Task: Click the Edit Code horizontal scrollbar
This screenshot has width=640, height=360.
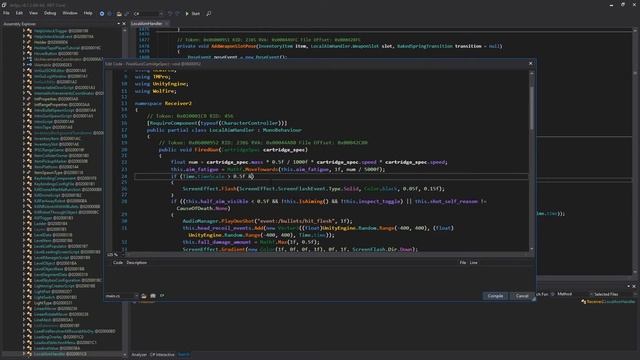Action: tap(327, 255)
